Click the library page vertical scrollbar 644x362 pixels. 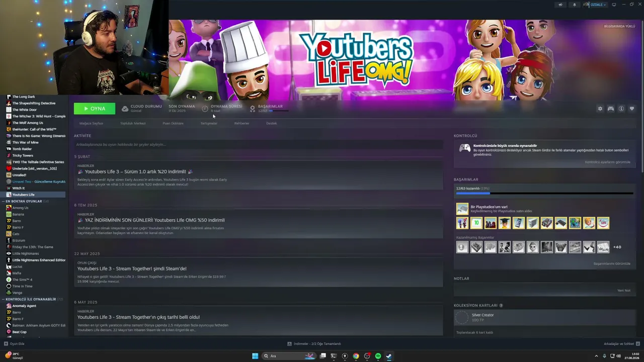point(642,96)
